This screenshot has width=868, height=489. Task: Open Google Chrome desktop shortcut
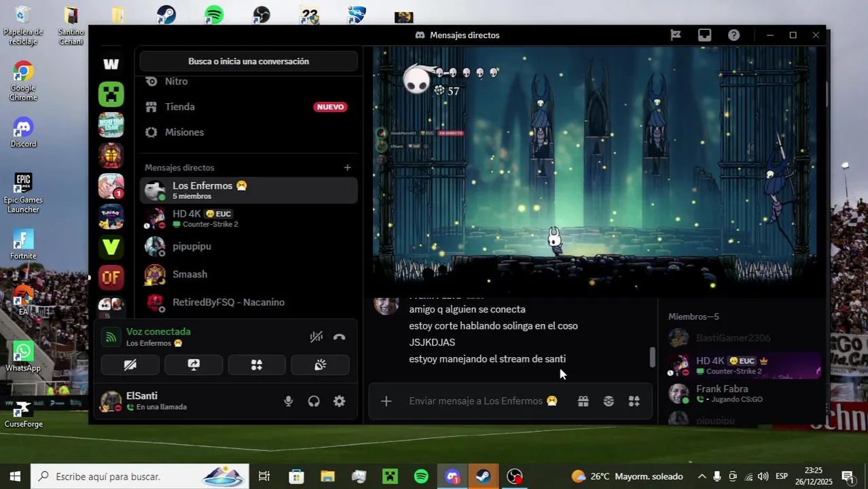(23, 81)
